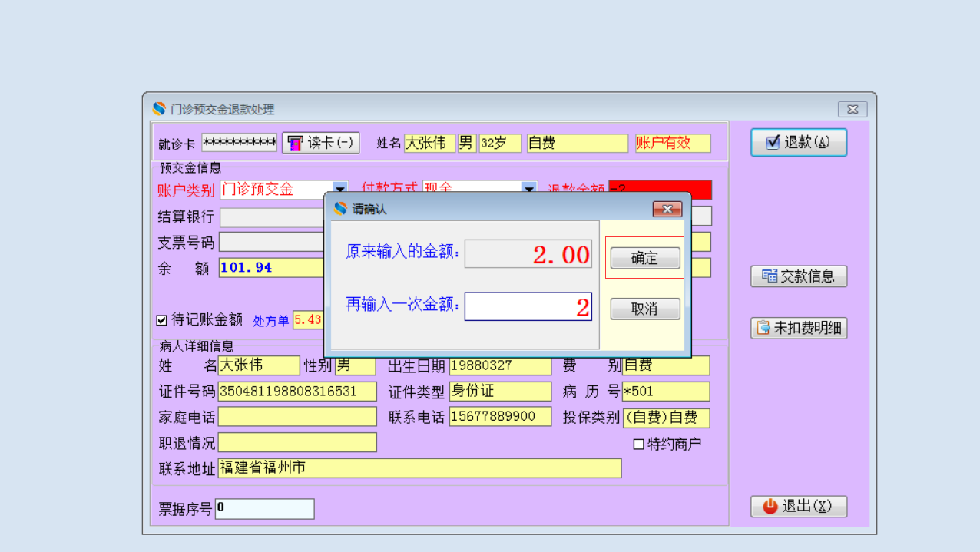Click the main window title bar app icon

tap(159, 109)
